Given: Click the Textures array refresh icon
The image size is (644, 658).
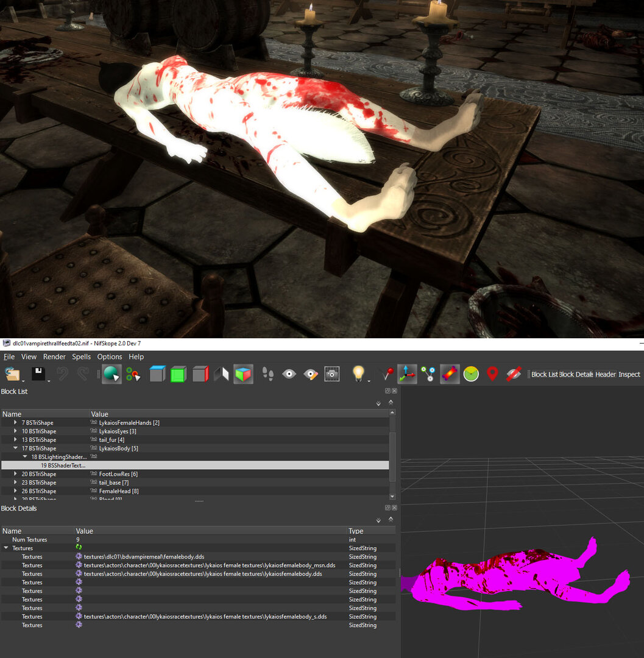Looking at the screenshot, I should (x=79, y=547).
